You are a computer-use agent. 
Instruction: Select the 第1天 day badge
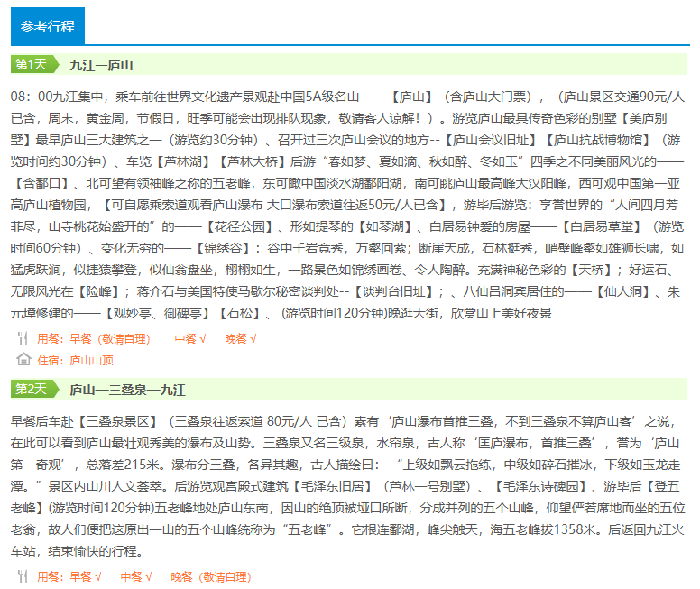click(x=35, y=64)
